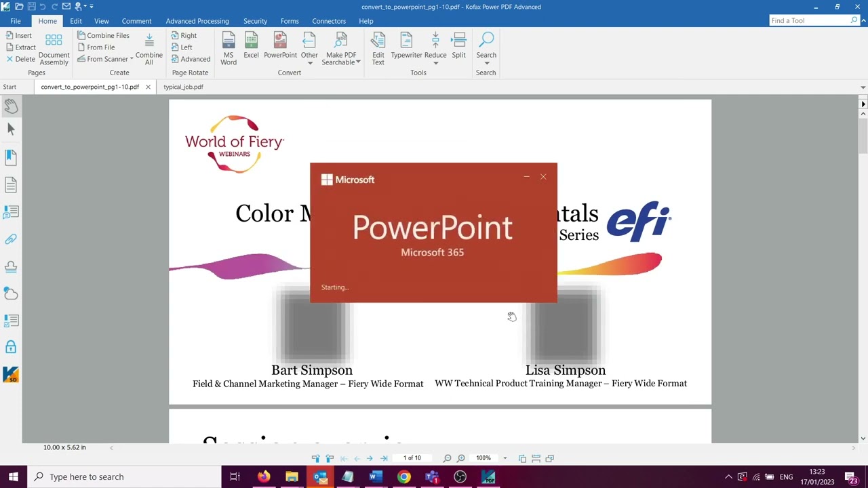The image size is (868, 488).
Task: Open the Kofax SD panel icon
Action: point(11,374)
